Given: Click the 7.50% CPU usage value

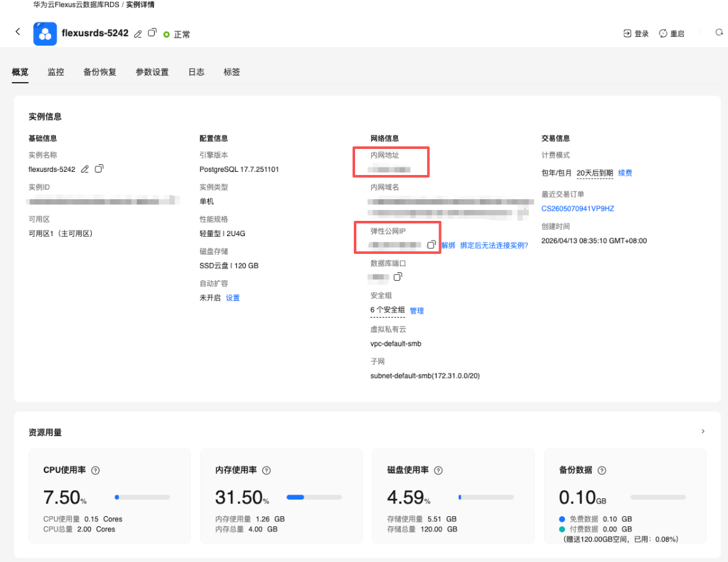Looking at the screenshot, I should pos(64,498).
